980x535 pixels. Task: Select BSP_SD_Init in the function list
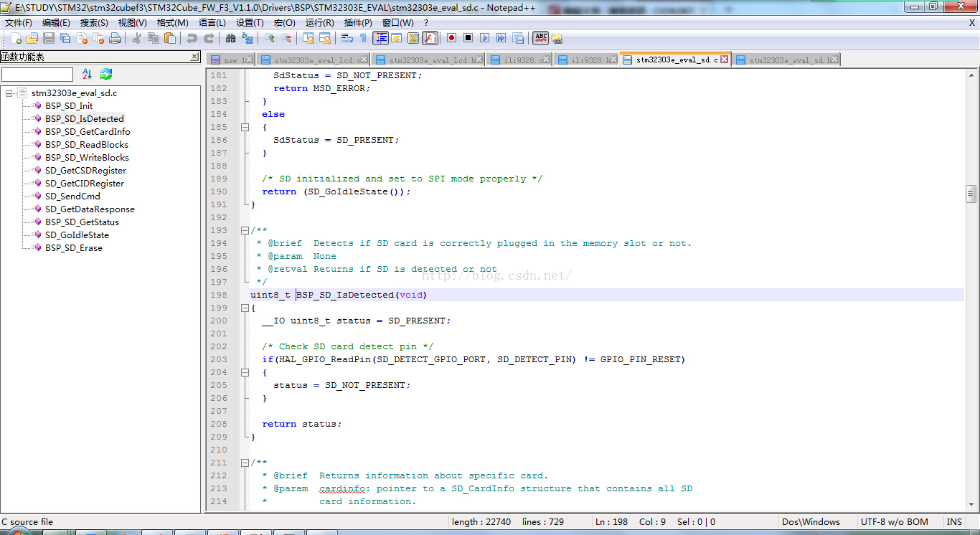click(x=69, y=106)
